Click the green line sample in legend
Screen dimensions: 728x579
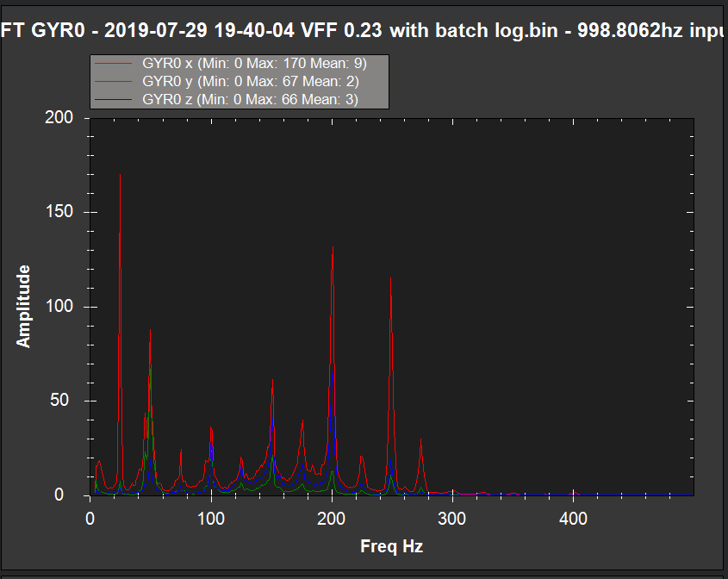coord(115,82)
